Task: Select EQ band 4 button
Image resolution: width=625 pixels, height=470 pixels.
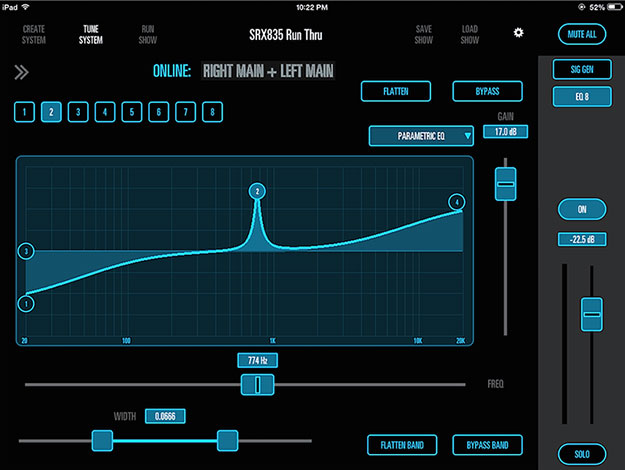Action: pyautogui.click(x=105, y=112)
